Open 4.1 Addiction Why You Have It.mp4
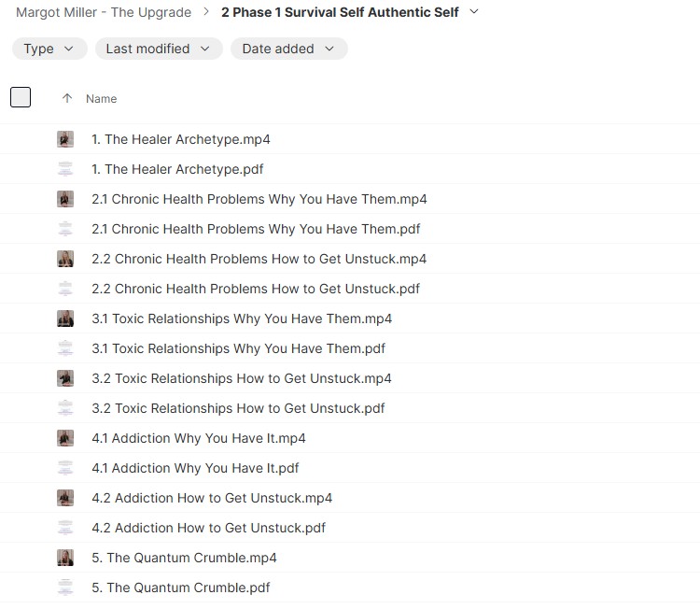 [x=199, y=438]
